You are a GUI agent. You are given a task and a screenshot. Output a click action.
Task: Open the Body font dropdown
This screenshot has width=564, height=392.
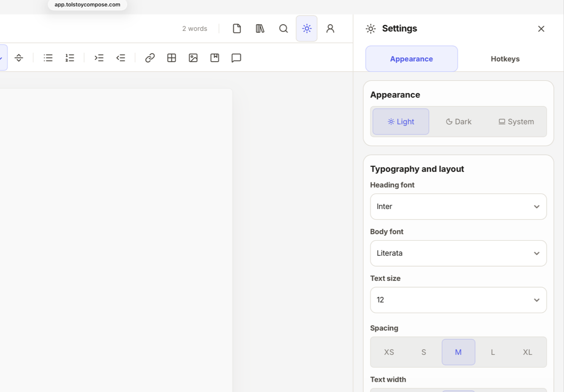point(458,253)
